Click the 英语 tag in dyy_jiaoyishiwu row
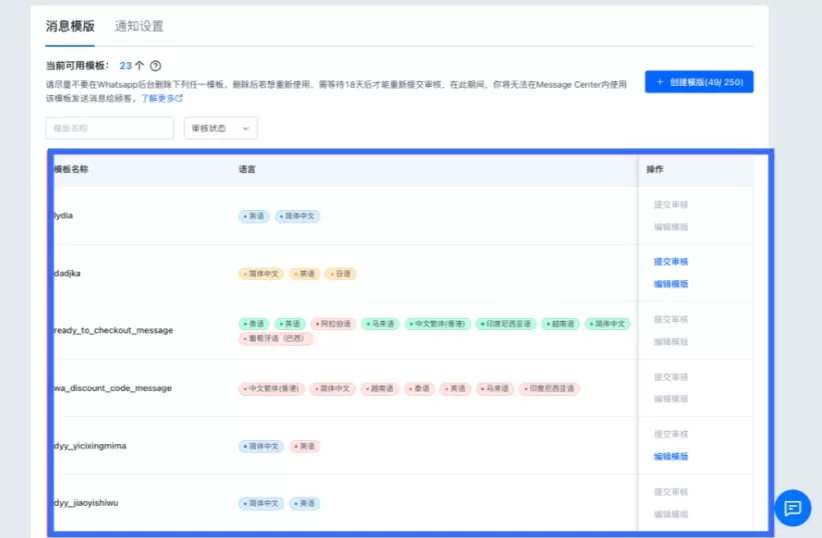 coord(305,503)
